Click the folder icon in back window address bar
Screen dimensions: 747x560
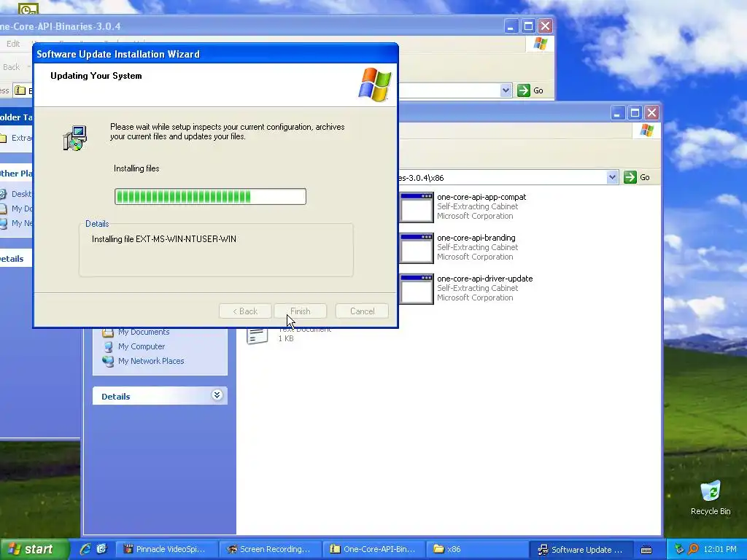(20, 90)
